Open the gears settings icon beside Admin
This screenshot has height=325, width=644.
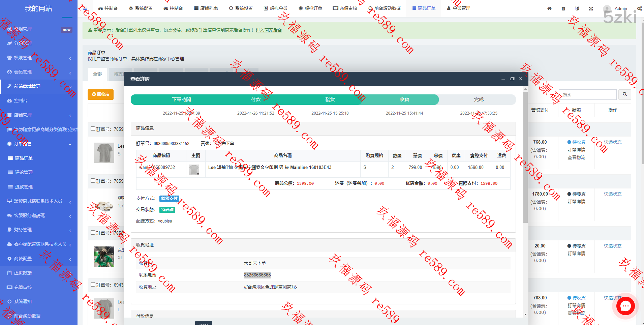pos(639,8)
